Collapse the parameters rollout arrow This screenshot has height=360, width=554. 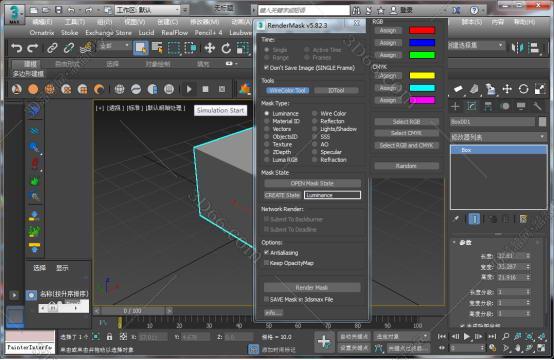tap(454, 242)
